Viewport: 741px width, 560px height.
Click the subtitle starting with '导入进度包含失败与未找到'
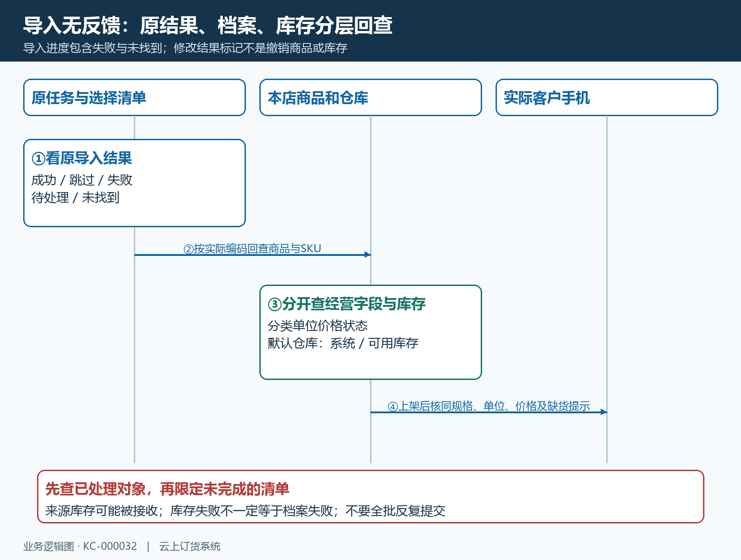[x=185, y=48]
